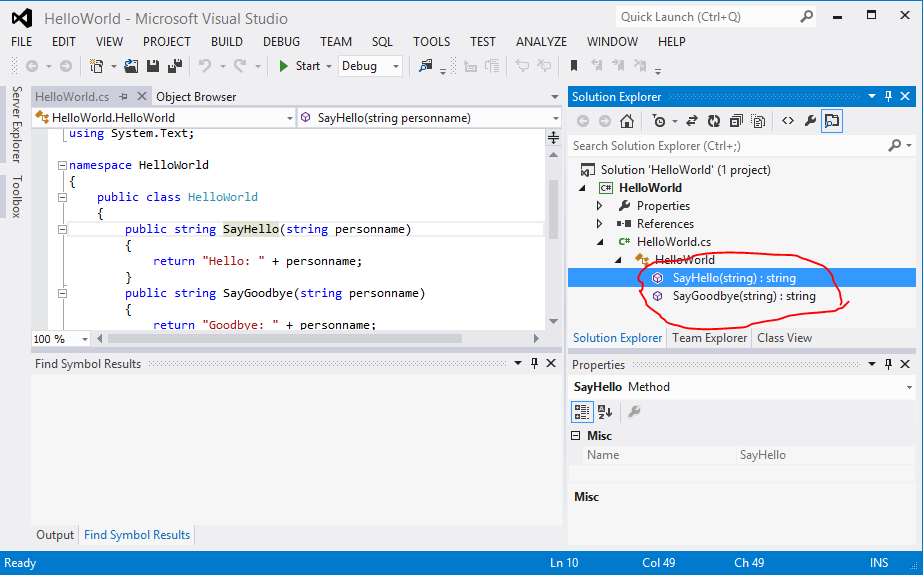Click the editor split-window handle icon
The width and height of the screenshot is (923, 575).
click(x=553, y=138)
